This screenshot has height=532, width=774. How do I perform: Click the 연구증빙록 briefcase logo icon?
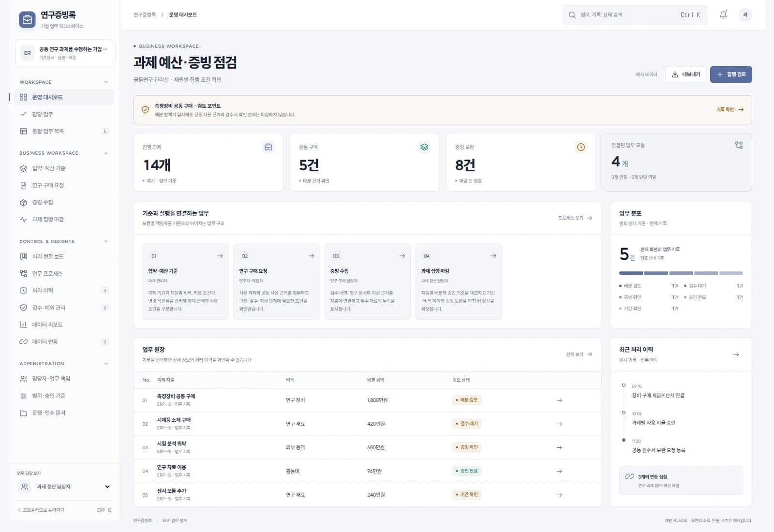(x=27, y=20)
